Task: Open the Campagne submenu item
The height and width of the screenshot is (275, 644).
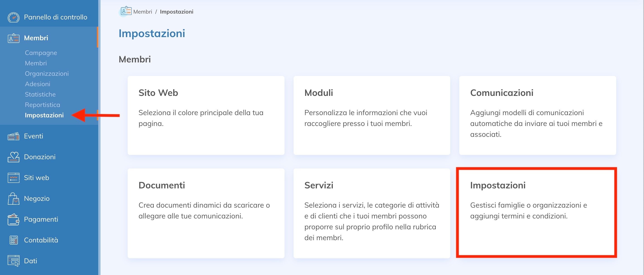Action: (x=41, y=53)
